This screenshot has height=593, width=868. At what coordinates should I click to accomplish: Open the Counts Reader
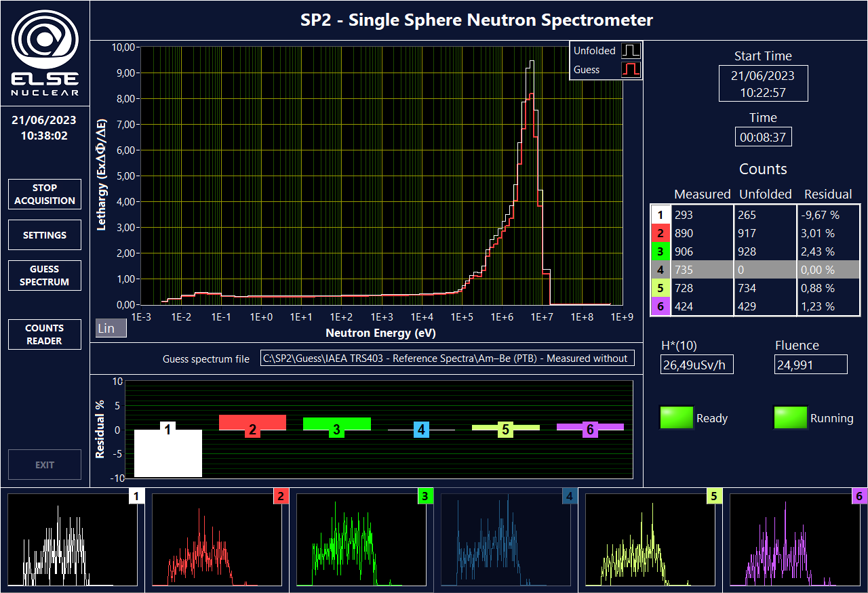(45, 334)
